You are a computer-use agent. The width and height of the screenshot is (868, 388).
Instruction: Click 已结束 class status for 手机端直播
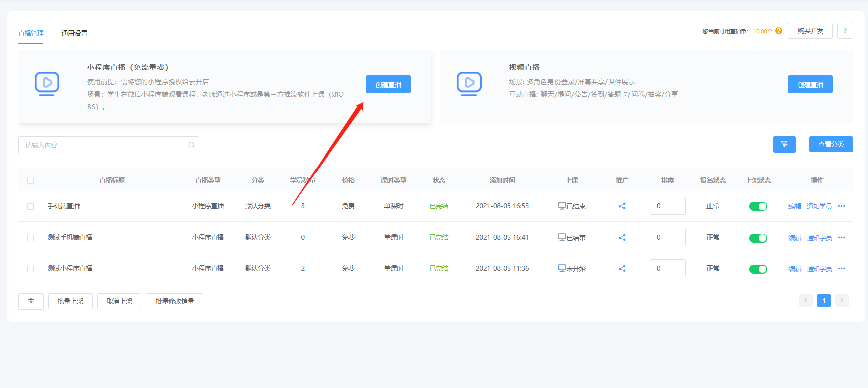coord(572,206)
